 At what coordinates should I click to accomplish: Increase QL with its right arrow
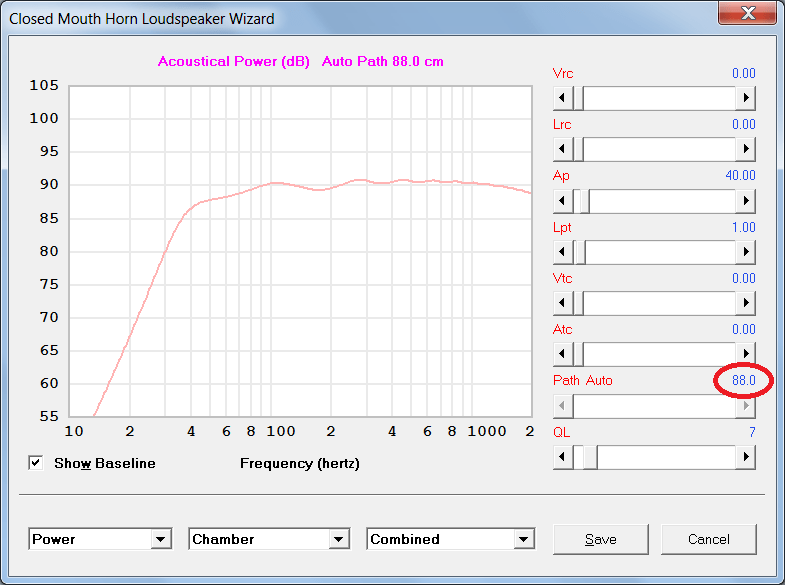tap(745, 457)
